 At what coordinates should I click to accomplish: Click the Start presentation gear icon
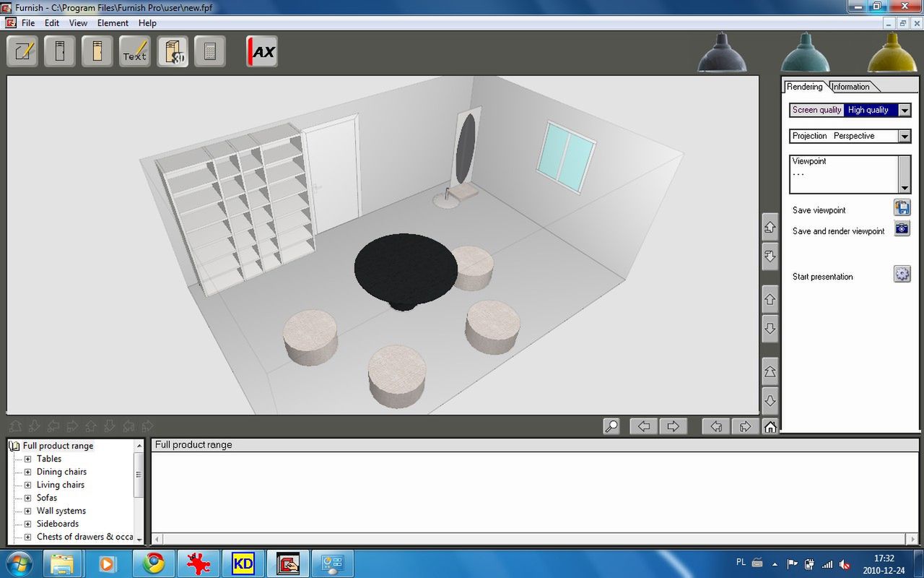point(902,274)
